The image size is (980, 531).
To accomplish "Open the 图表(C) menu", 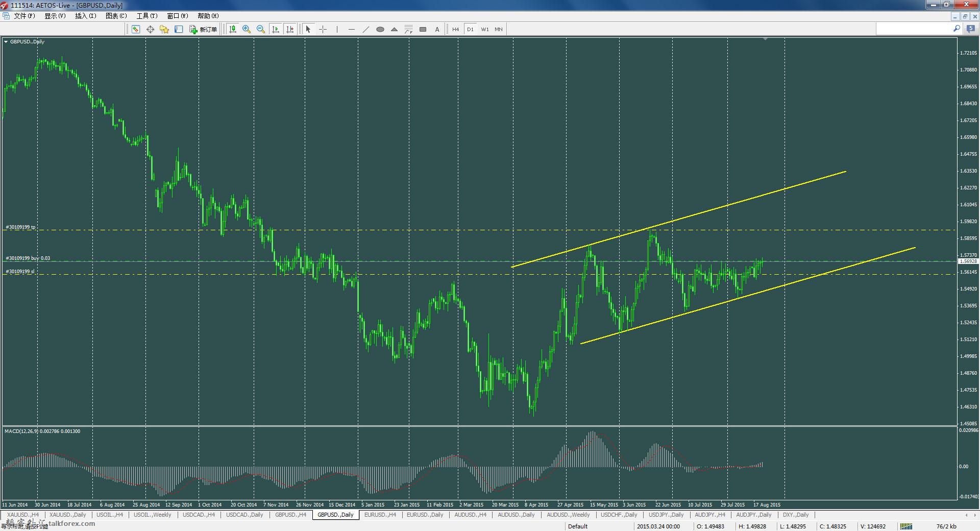I will [116, 16].
